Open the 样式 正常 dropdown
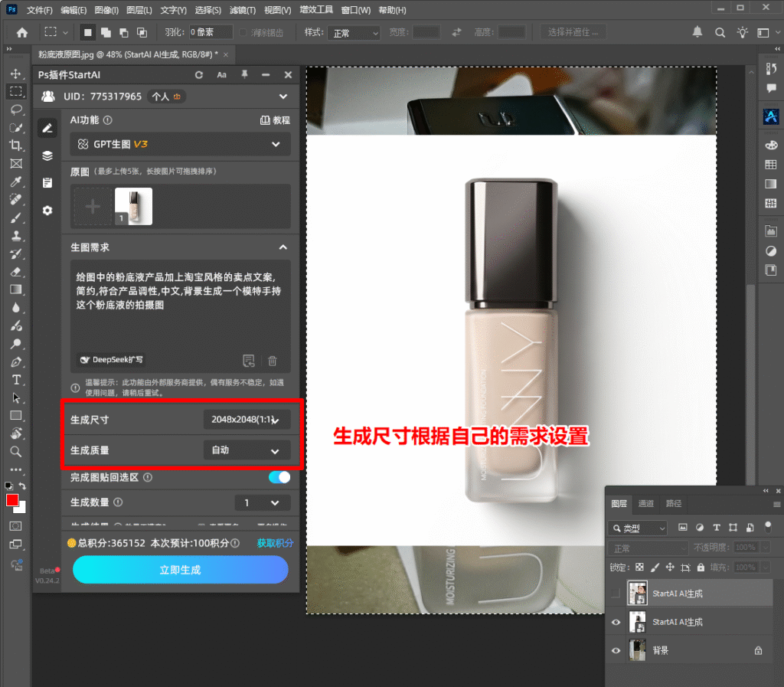Image resolution: width=784 pixels, height=687 pixels. [x=354, y=33]
